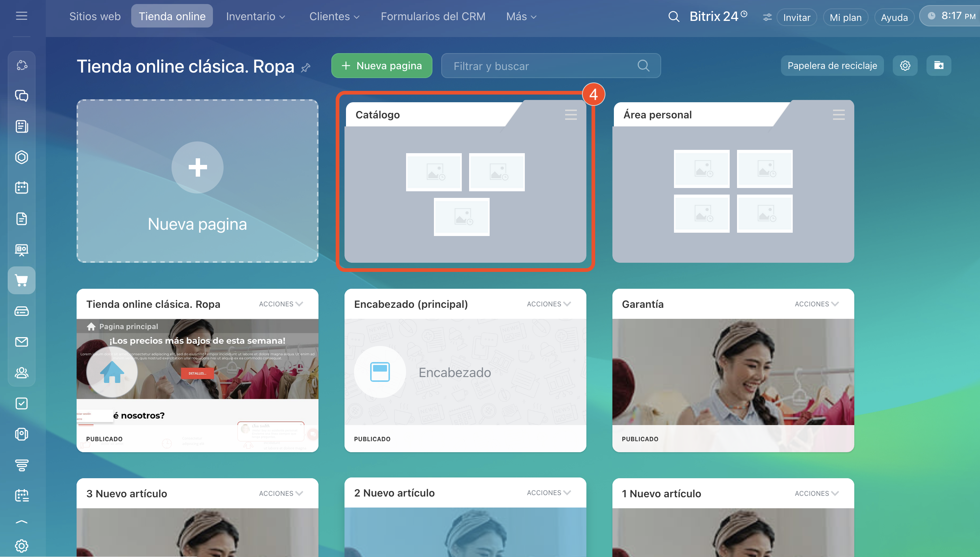Expand the Inventario dropdown menu

tap(255, 16)
